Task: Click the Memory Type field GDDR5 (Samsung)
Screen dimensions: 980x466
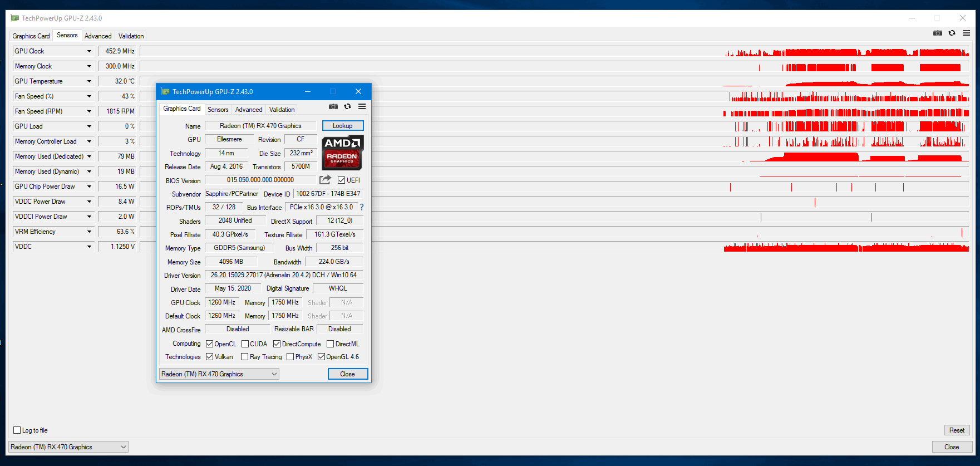Action: pos(240,248)
